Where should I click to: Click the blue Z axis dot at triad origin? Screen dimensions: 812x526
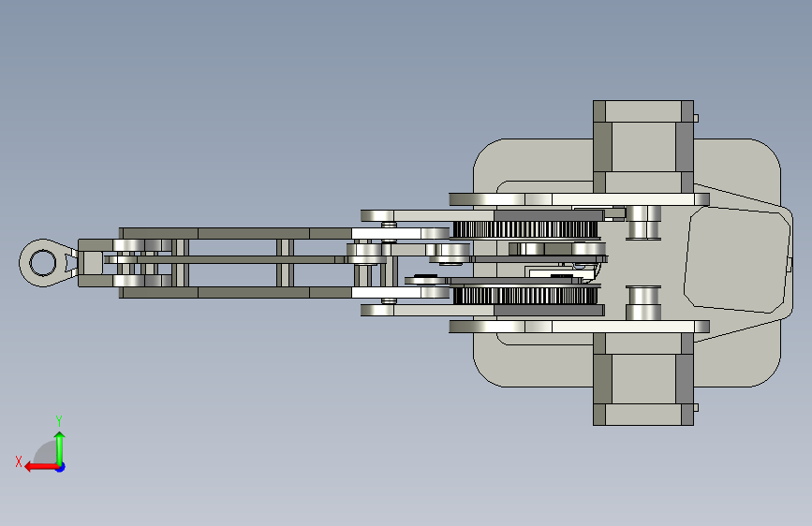pos(61,467)
